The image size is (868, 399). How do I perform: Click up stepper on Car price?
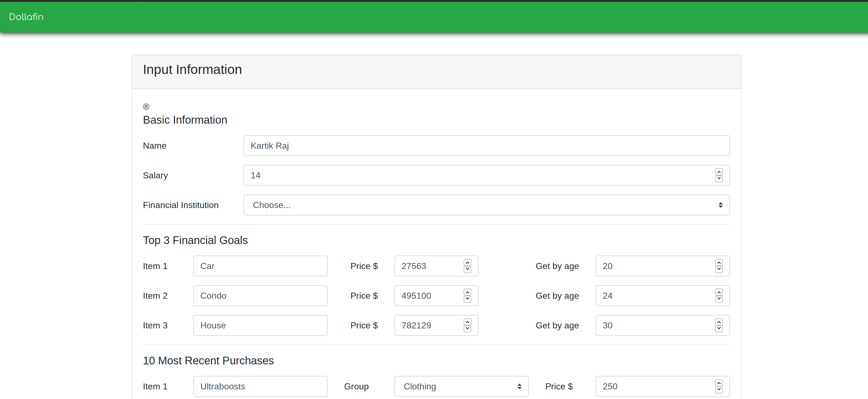coord(467,262)
